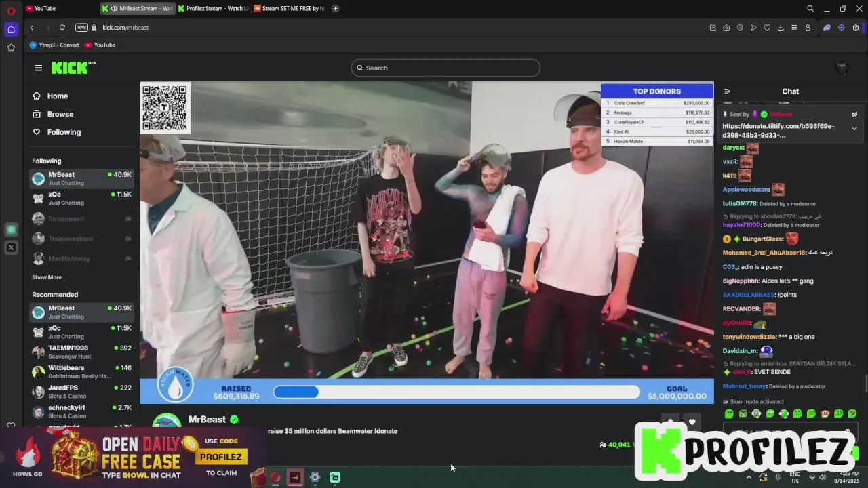Image resolution: width=868 pixels, height=488 pixels.
Task: Switch to the Profilez Stream tab
Action: click(x=214, y=8)
